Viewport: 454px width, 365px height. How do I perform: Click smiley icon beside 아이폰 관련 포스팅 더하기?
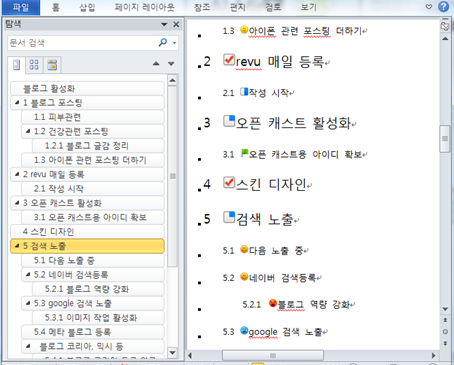(x=244, y=30)
